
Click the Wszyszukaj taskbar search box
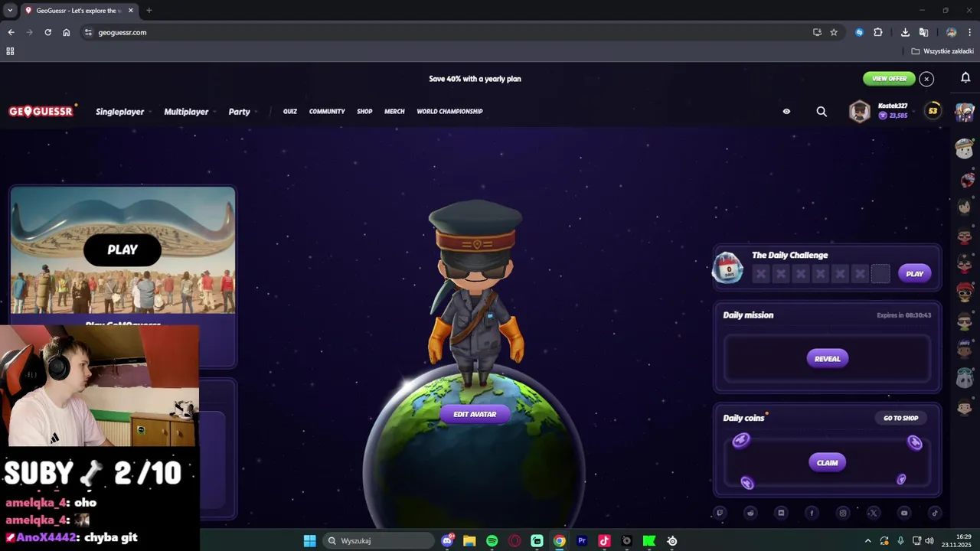click(378, 541)
